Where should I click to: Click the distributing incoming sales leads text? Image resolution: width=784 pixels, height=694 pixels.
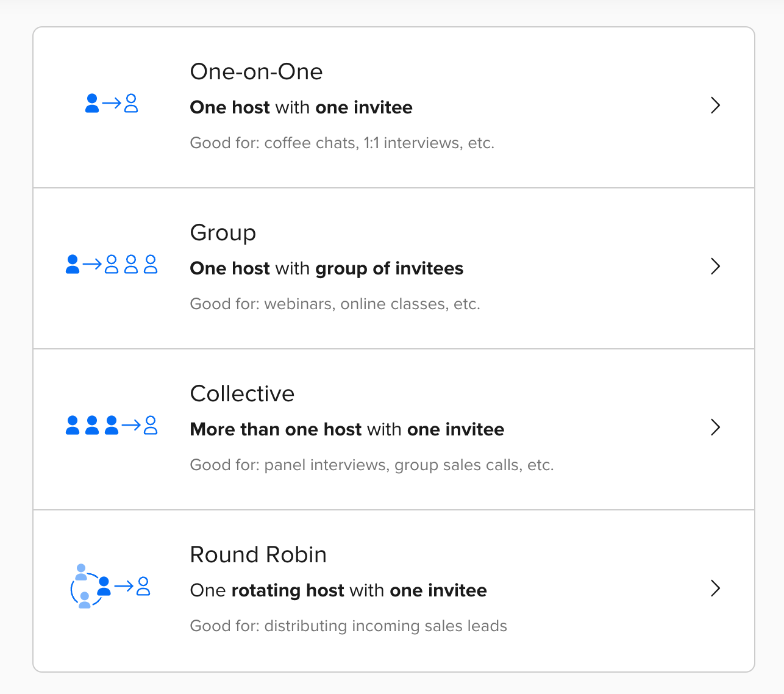point(349,626)
